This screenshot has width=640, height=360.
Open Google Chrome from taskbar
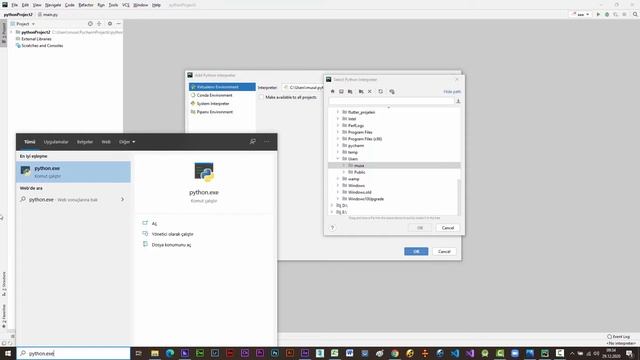click(x=395, y=353)
